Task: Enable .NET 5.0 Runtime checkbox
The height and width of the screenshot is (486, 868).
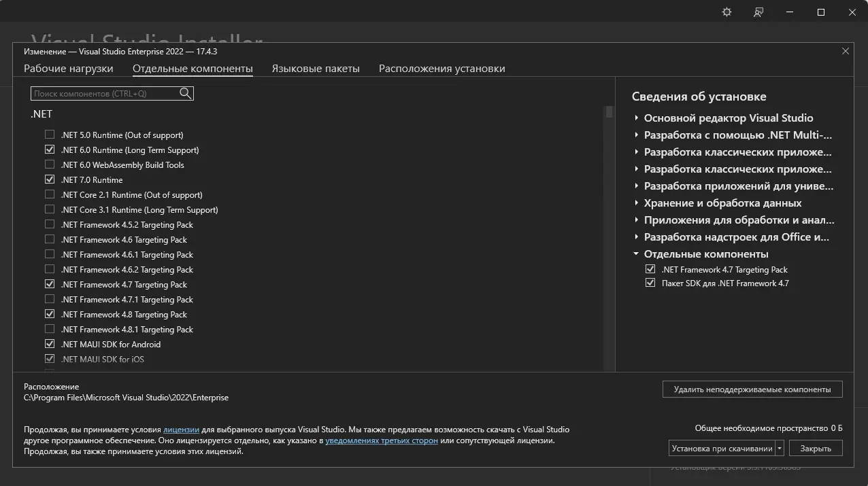Action: (x=50, y=135)
